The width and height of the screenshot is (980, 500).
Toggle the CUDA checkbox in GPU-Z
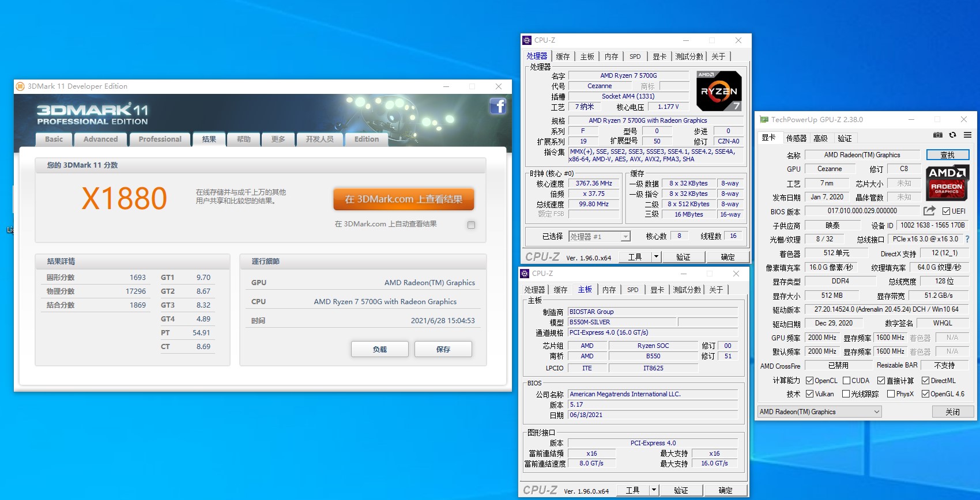[846, 381]
